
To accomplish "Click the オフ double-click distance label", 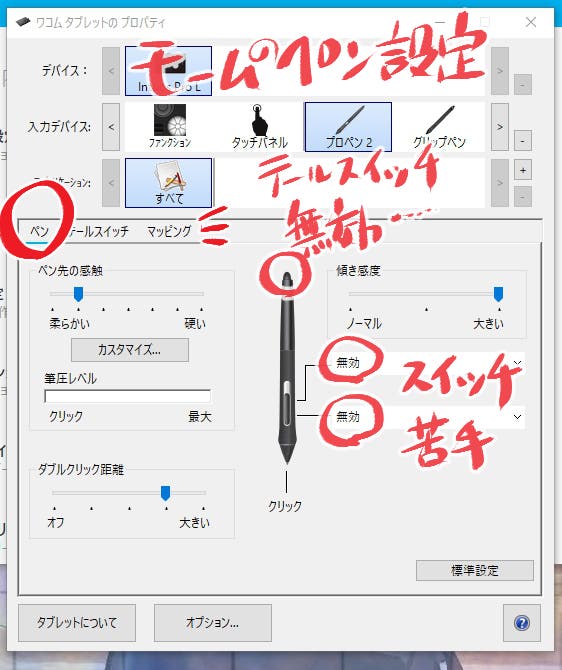I will [x=56, y=522].
